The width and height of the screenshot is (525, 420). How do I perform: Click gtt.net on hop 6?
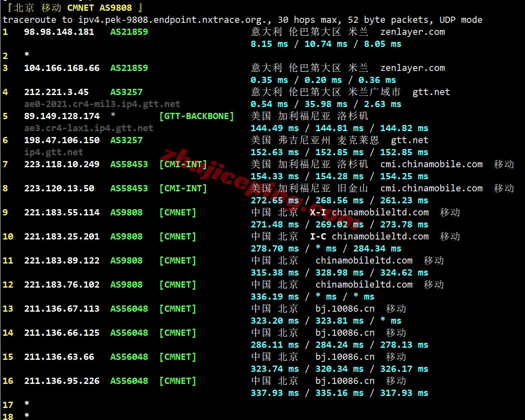pos(410,140)
